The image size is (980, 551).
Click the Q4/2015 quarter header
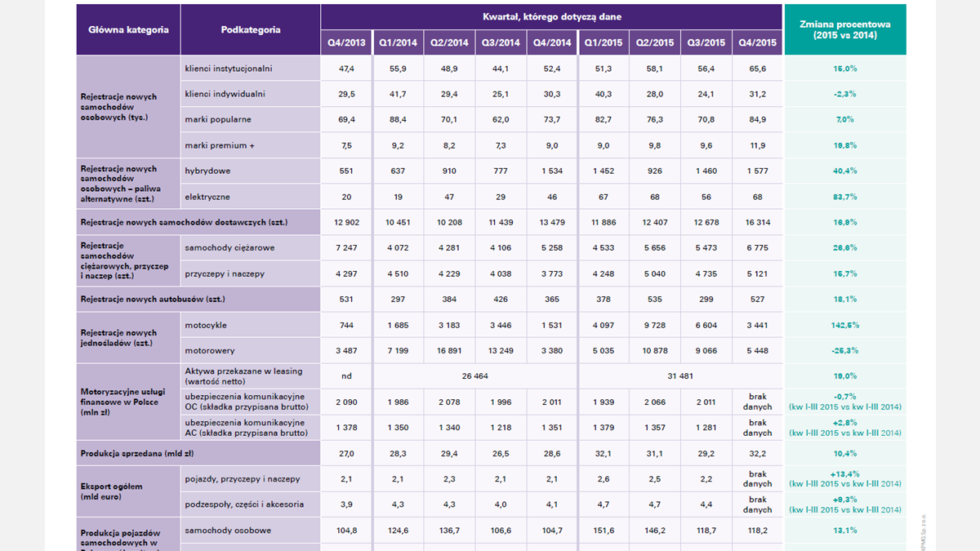pos(757,42)
